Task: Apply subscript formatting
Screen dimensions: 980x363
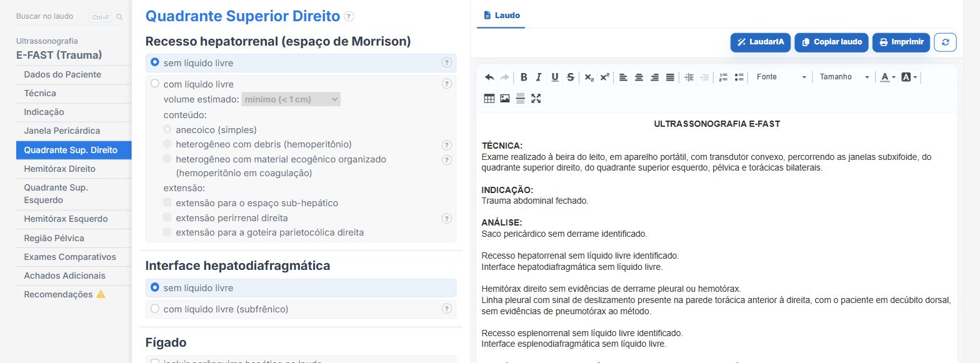Action: (589, 77)
